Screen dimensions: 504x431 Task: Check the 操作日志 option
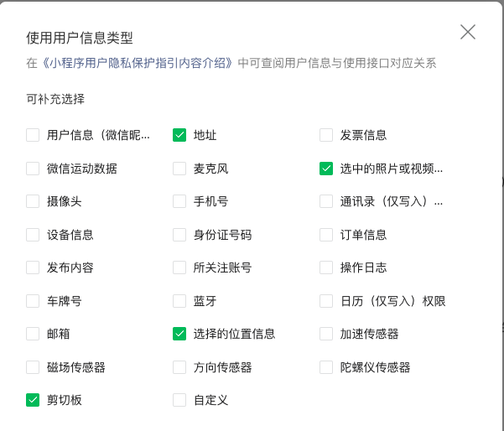point(326,267)
